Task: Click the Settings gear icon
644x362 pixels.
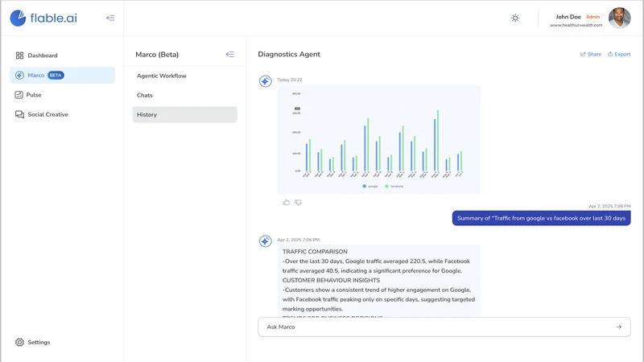Action: [19, 343]
